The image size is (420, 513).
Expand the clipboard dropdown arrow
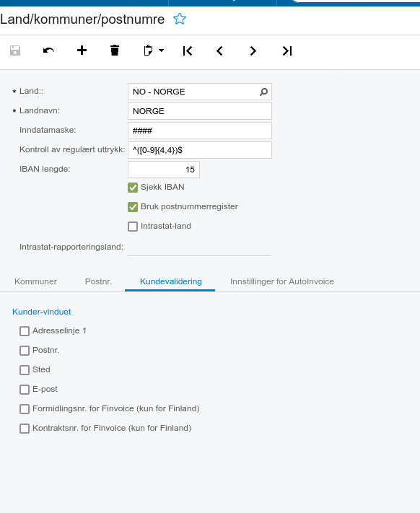pyautogui.click(x=161, y=51)
